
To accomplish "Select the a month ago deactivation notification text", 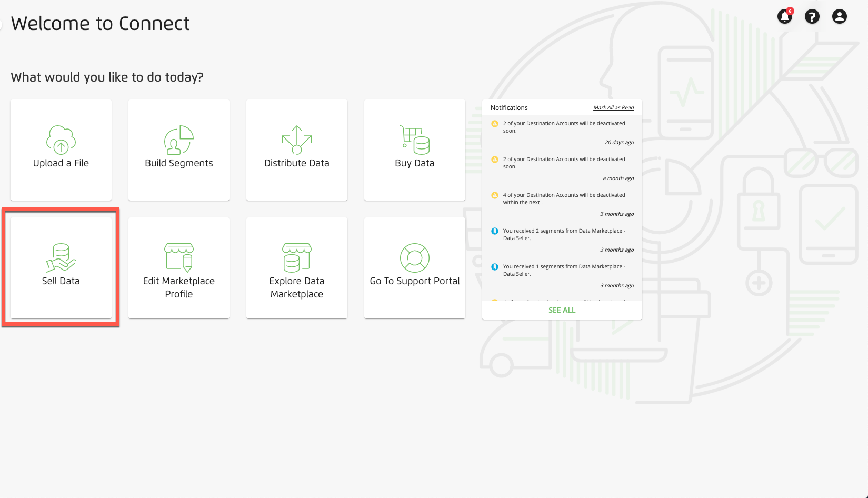I will (564, 163).
